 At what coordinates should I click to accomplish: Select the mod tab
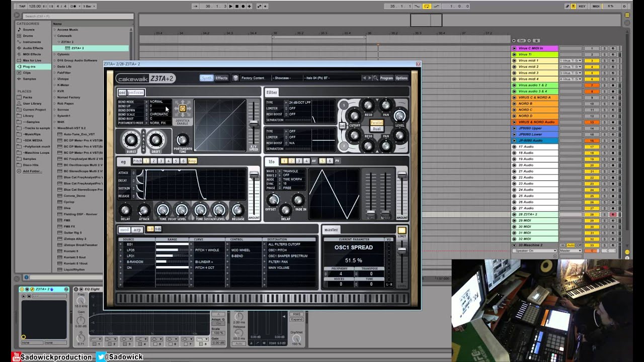[x=124, y=229]
